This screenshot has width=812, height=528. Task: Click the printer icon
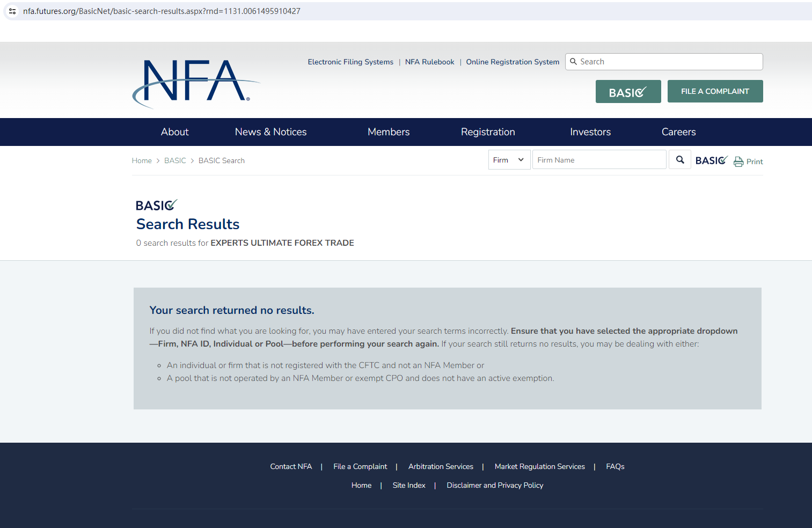click(738, 162)
